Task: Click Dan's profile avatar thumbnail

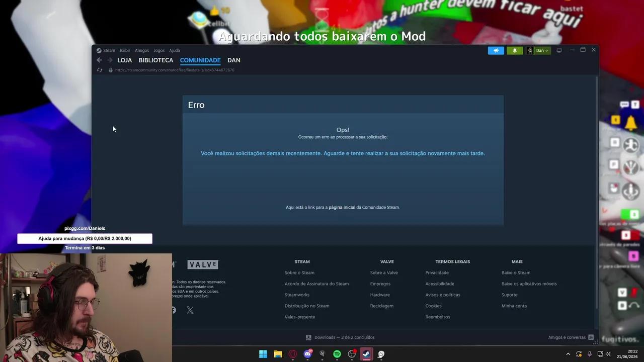Action: tap(530, 50)
